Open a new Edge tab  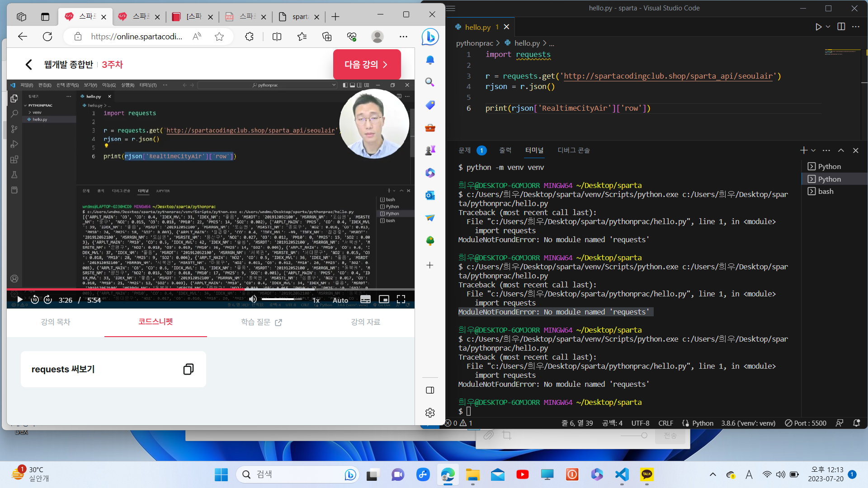pos(335,17)
